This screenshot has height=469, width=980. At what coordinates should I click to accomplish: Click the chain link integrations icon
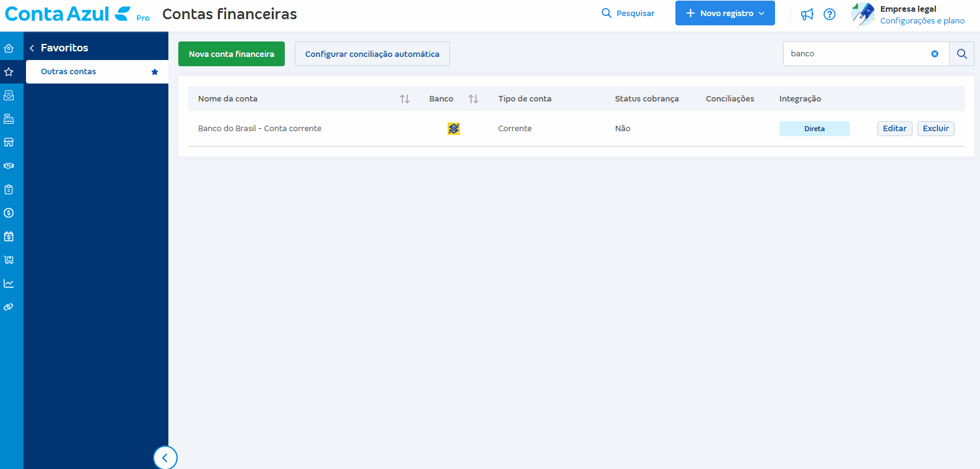9,307
